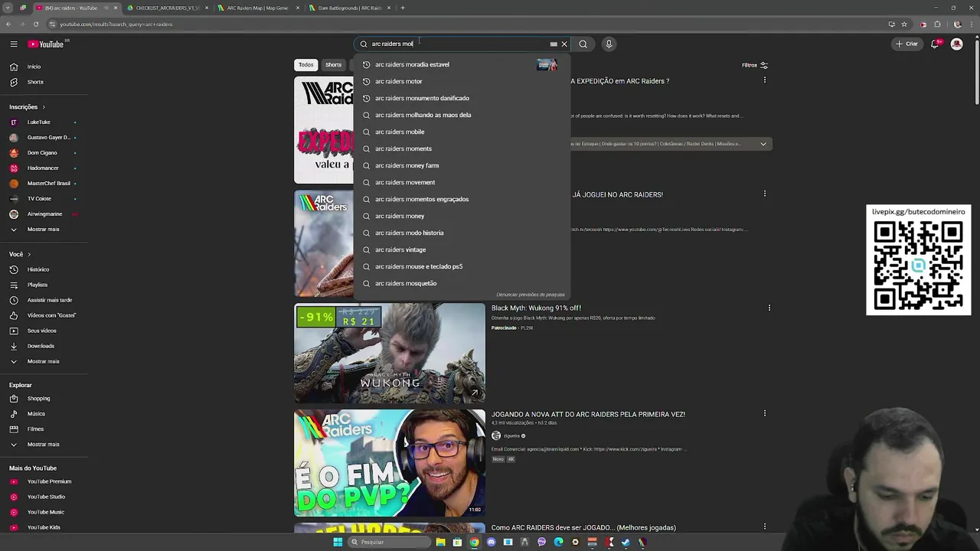Choose suggestion arc raiders moradia estavel

point(462,64)
